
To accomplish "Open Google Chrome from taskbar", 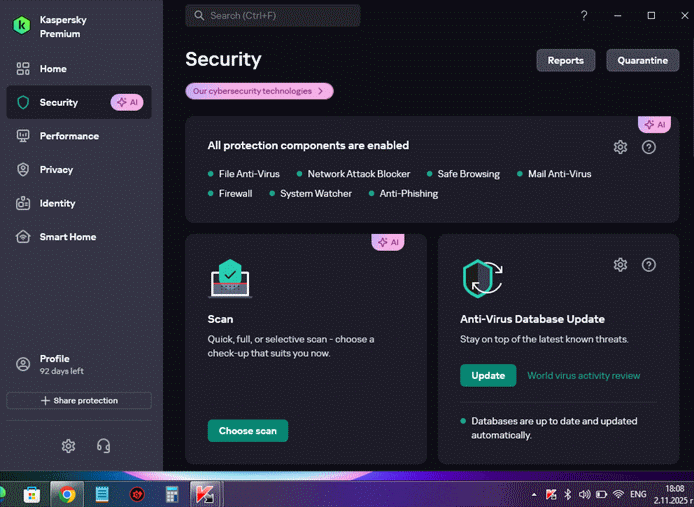I will [x=67, y=494].
